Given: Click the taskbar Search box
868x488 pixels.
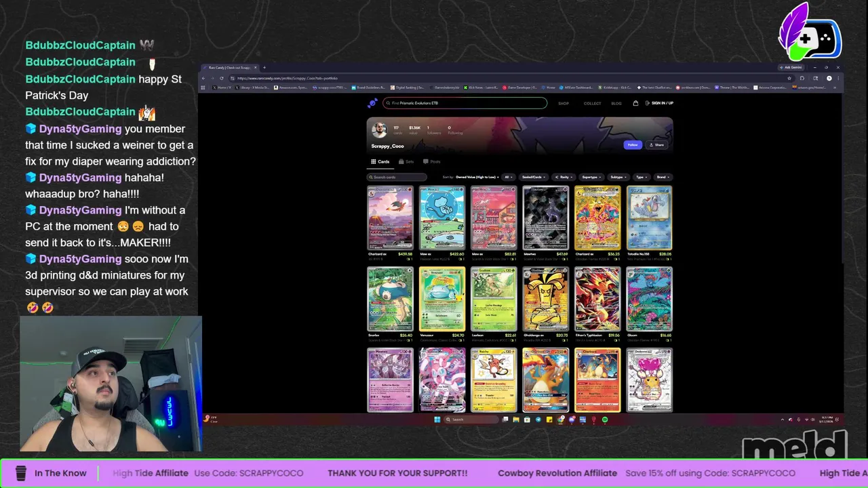Looking at the screenshot, I should coord(470,420).
